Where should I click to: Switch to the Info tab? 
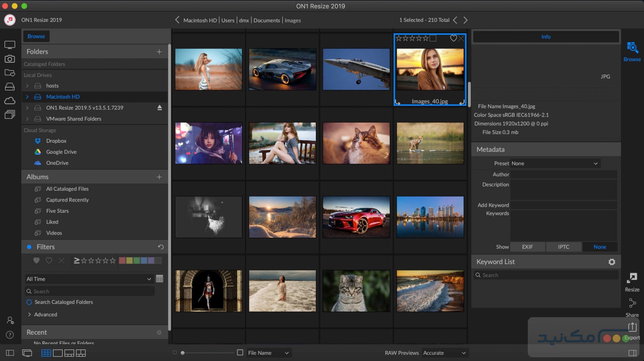point(546,37)
